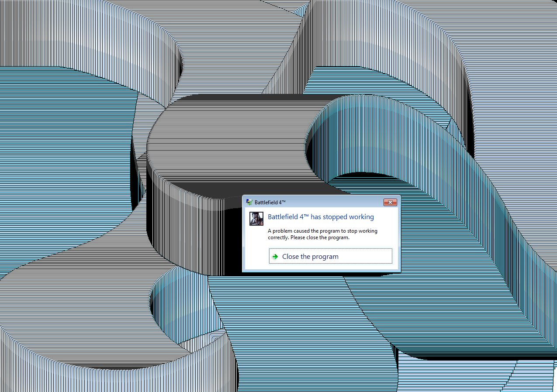Click the Battlefield 4 soldier icon

(256, 219)
